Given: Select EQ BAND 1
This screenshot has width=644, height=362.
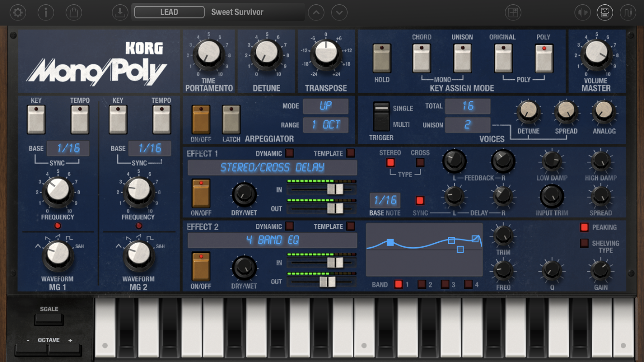Looking at the screenshot, I should (x=398, y=284).
